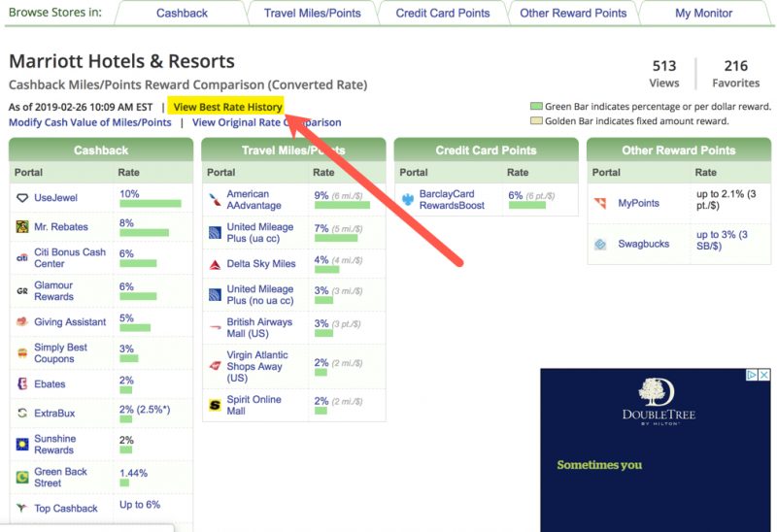
Task: Click the Glamour Rewards GR logo icon
Action: pyautogui.click(x=22, y=291)
